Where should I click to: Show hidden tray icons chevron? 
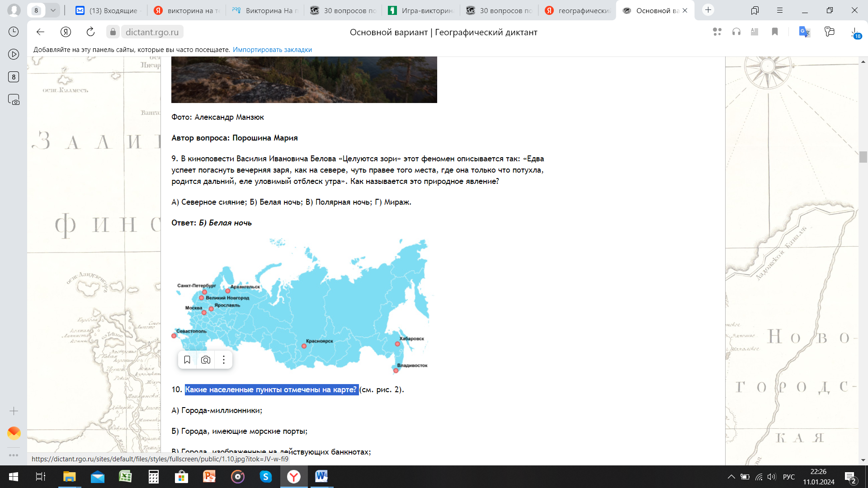[x=731, y=477]
